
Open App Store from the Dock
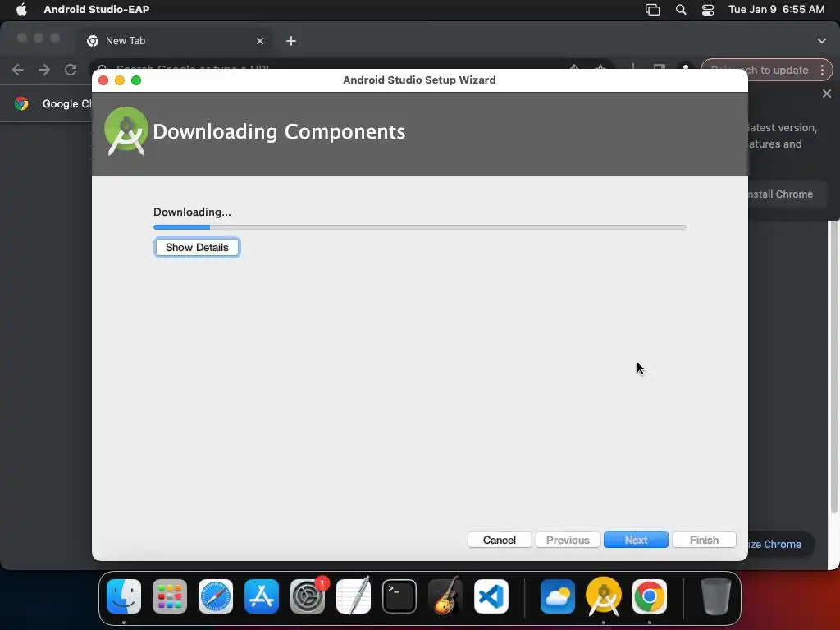coord(262,596)
